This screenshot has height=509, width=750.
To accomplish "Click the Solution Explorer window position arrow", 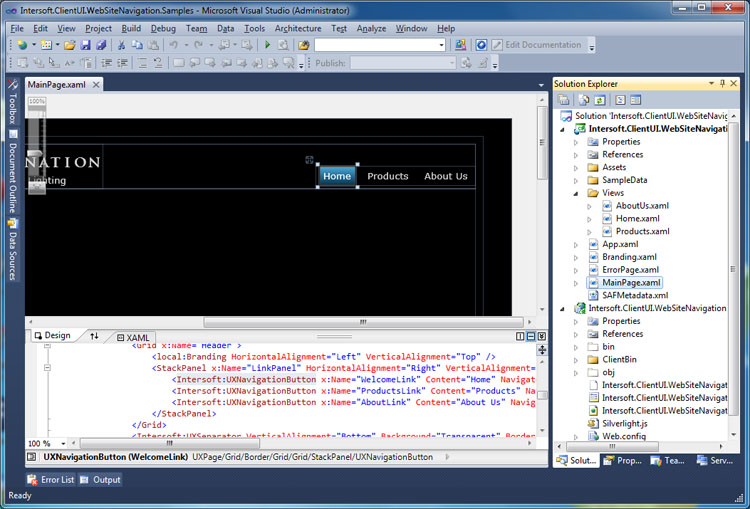I will 711,83.
